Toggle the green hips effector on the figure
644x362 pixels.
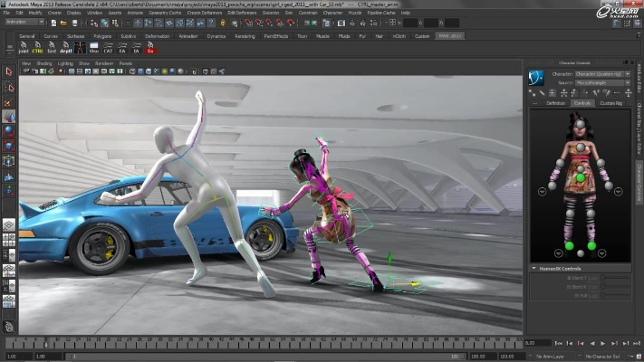(581, 178)
